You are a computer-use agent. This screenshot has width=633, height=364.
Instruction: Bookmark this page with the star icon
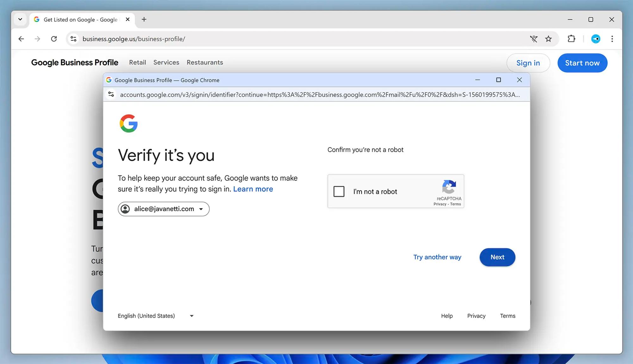pyautogui.click(x=548, y=39)
